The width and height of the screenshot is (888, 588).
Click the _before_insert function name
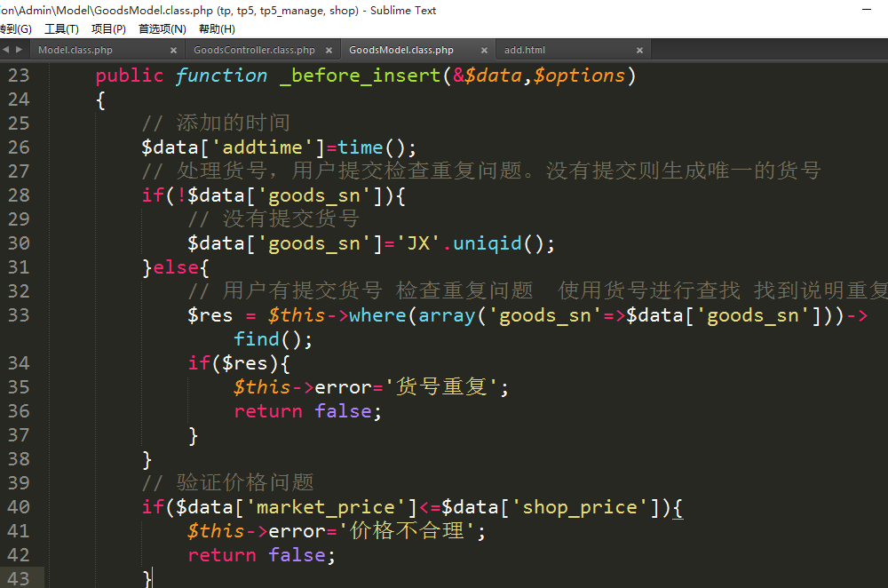[x=360, y=75]
